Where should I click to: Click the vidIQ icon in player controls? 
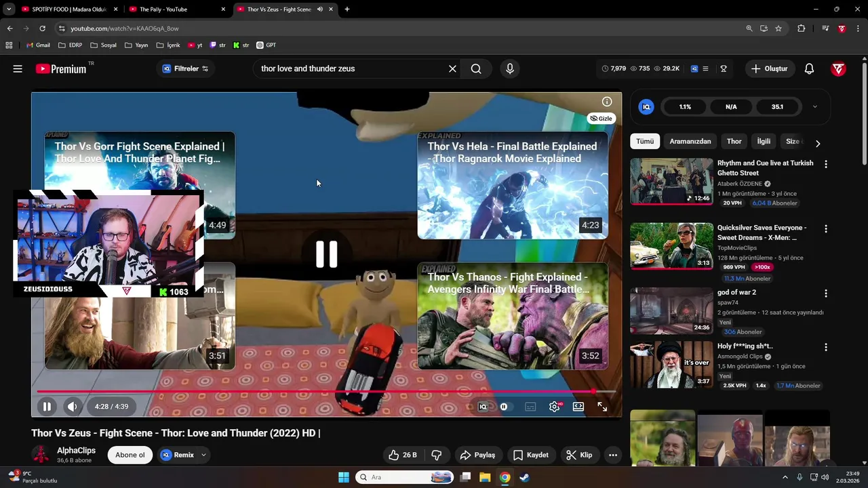click(x=483, y=407)
